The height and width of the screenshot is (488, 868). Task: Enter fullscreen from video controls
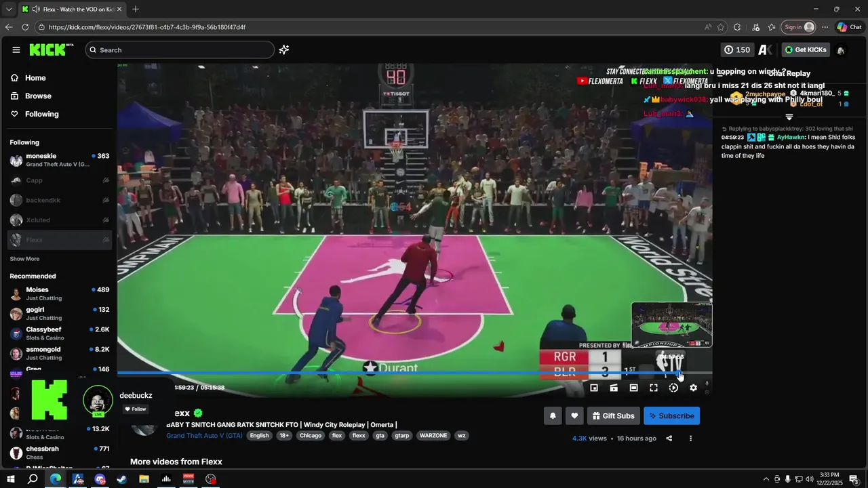pyautogui.click(x=654, y=388)
